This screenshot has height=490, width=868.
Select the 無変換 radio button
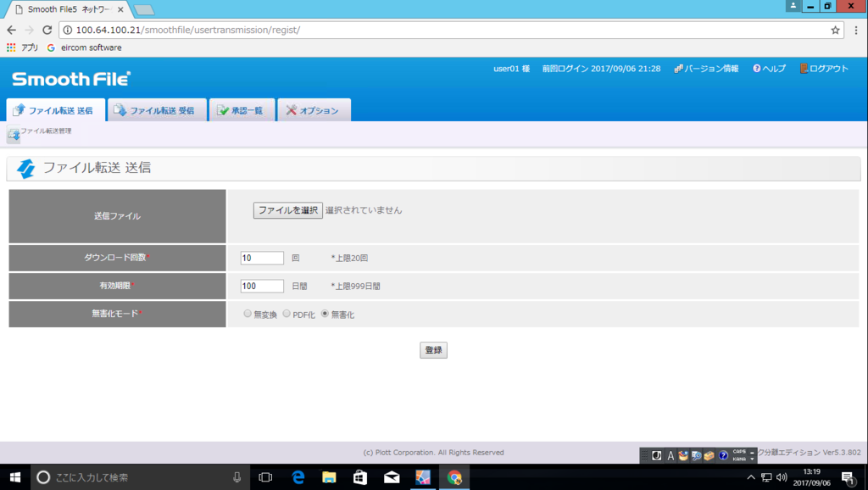click(x=248, y=313)
